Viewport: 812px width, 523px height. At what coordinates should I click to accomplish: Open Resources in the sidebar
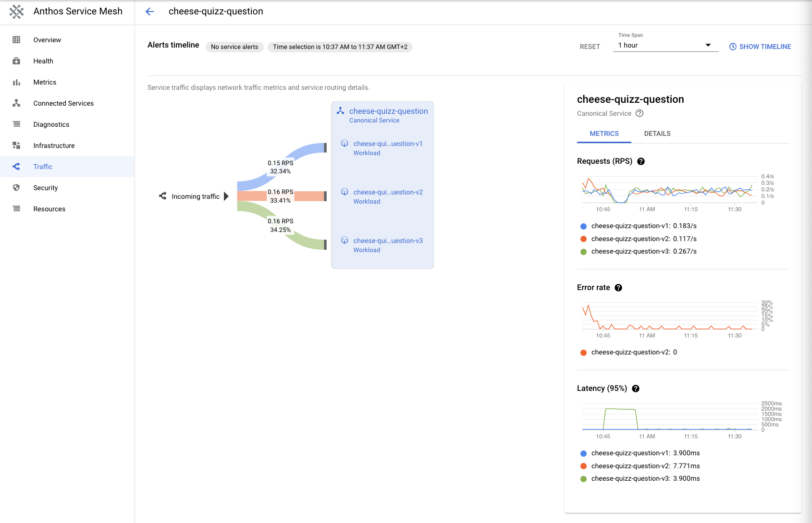[x=67, y=209]
